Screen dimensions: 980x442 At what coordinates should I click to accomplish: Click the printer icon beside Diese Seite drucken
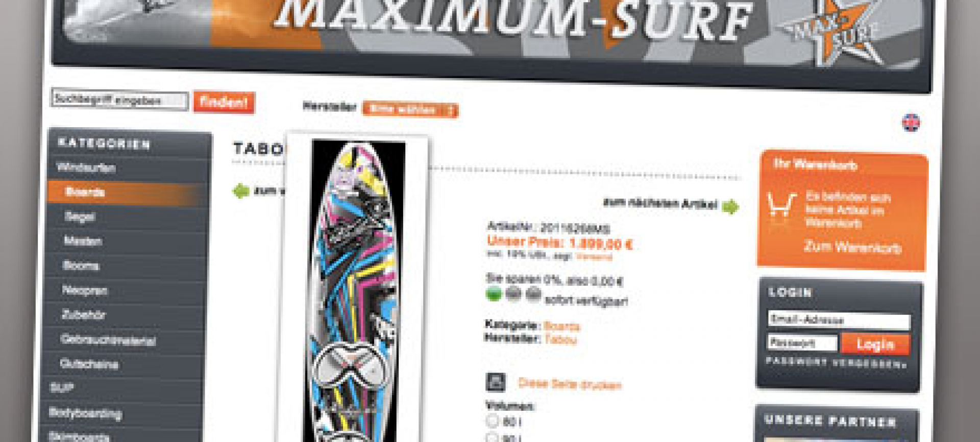pyautogui.click(x=495, y=382)
